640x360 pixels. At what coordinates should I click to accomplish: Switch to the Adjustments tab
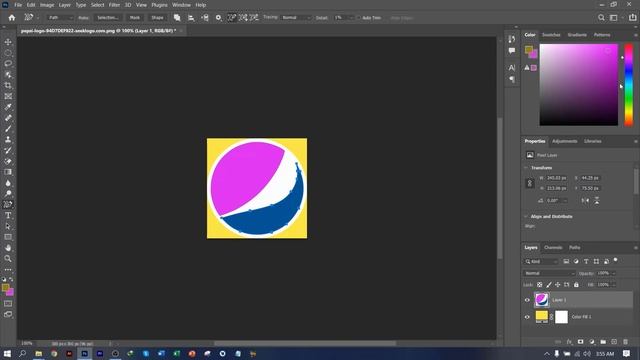[x=564, y=141]
